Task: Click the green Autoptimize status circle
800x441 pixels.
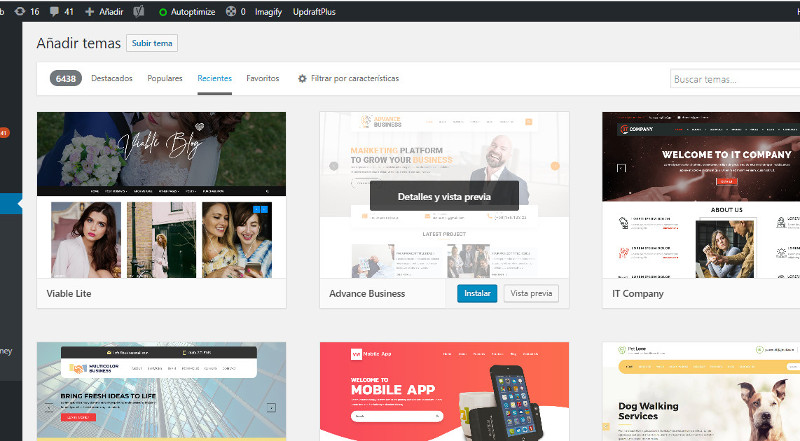Action: pyautogui.click(x=163, y=12)
